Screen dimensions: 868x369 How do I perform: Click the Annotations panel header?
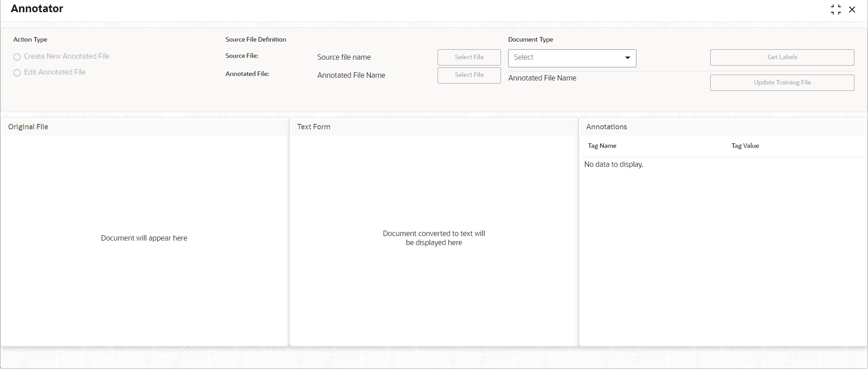pyautogui.click(x=723, y=127)
